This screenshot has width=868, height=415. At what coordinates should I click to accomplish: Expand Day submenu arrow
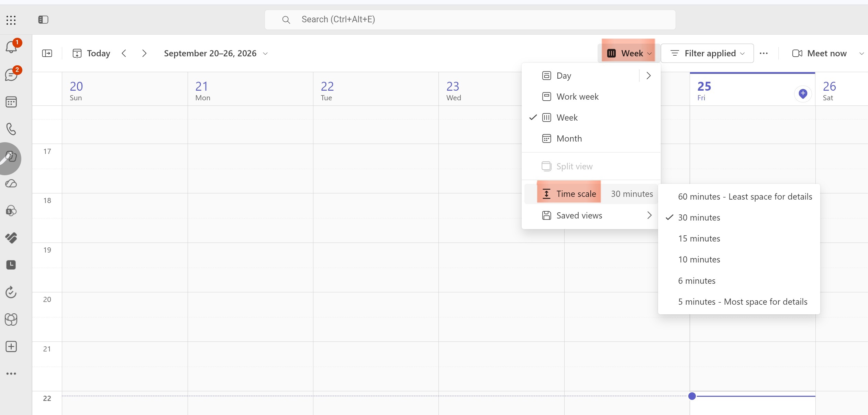649,76
